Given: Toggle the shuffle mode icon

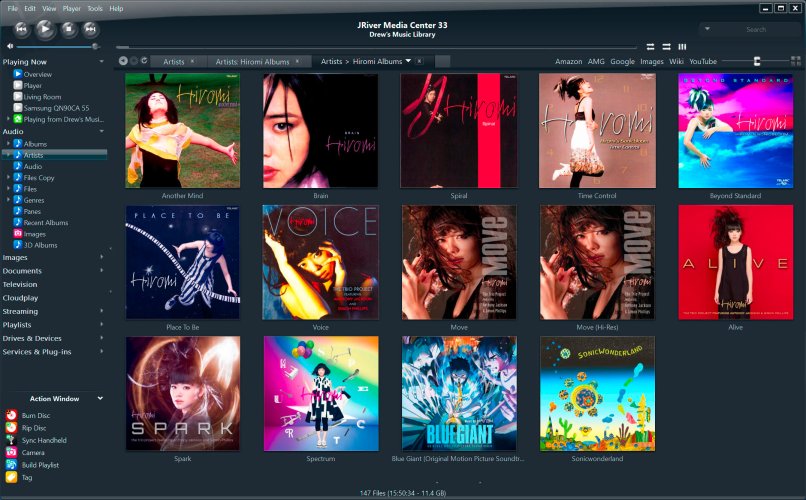Looking at the screenshot, I should pos(666,47).
